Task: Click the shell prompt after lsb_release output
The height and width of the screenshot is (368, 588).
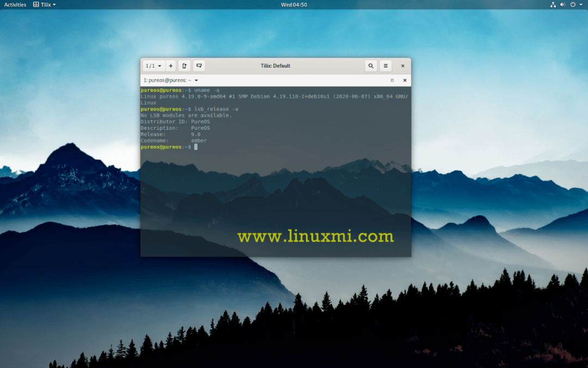Action: (x=196, y=146)
